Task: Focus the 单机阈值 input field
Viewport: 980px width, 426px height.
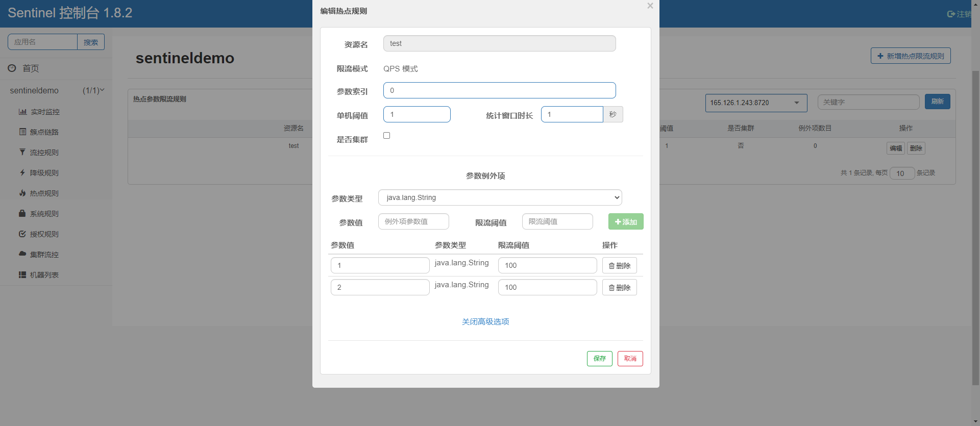Action: click(417, 114)
